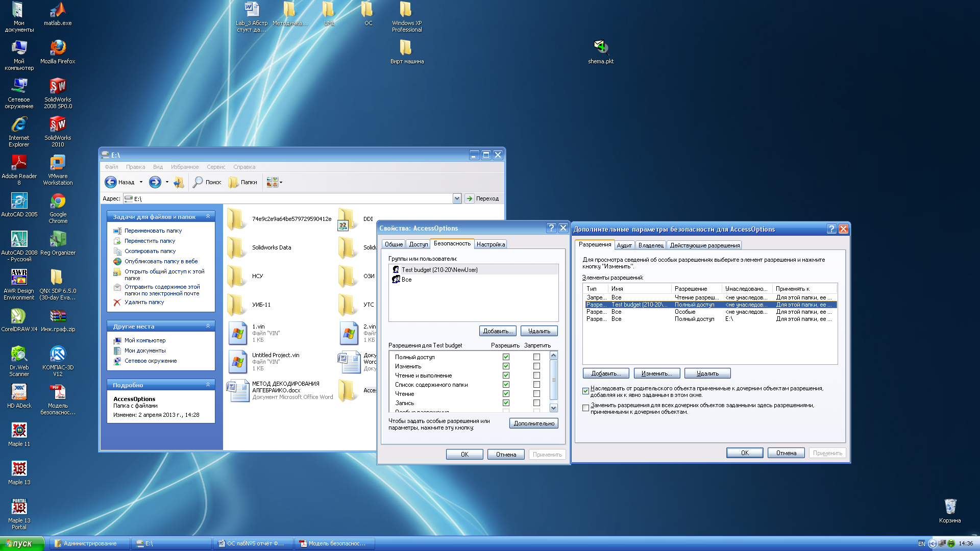Switch to the Владелец tab
980x551 pixels.
[651, 245]
